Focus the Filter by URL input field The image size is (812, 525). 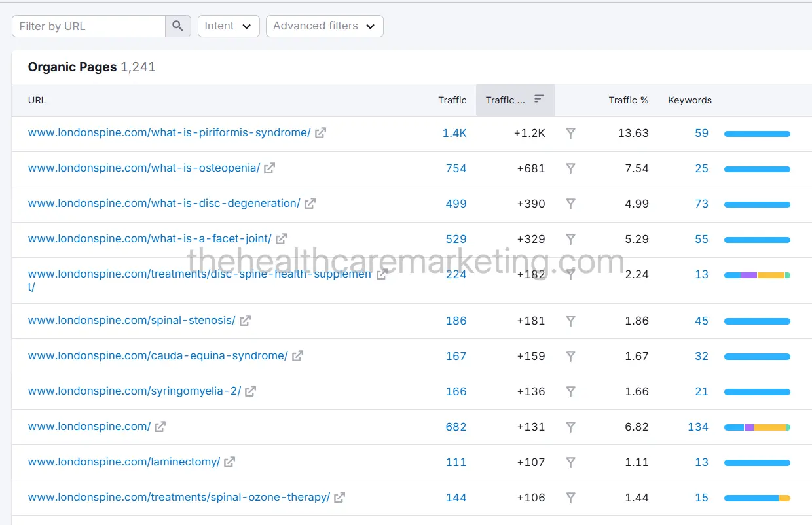(x=88, y=26)
